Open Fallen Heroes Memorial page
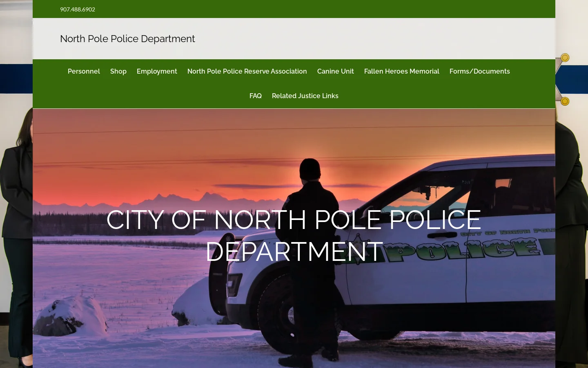Image resolution: width=588 pixels, height=368 pixels. click(402, 71)
